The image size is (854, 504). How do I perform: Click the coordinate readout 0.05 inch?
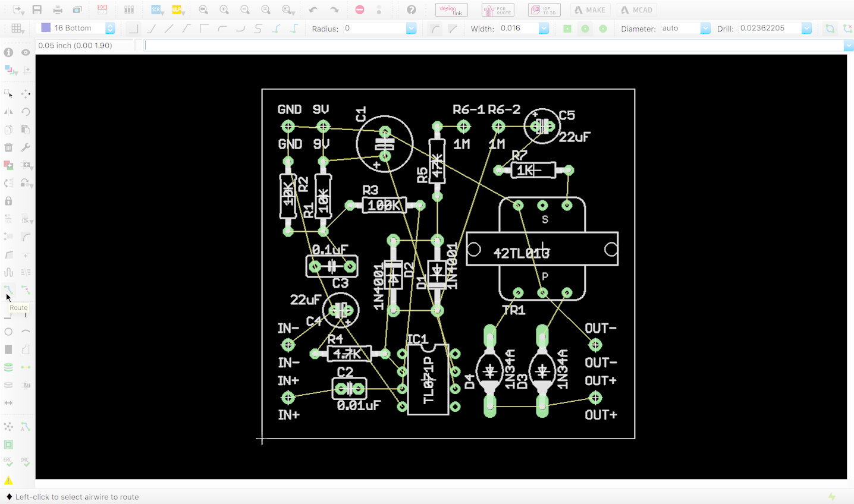[x=75, y=45]
